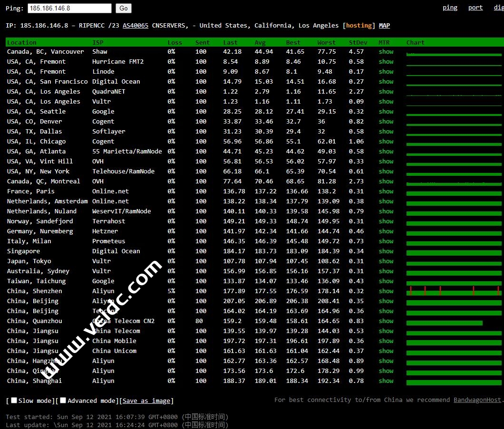Click the Quanzhou China Telecom CN2 chart bar

click(444, 323)
